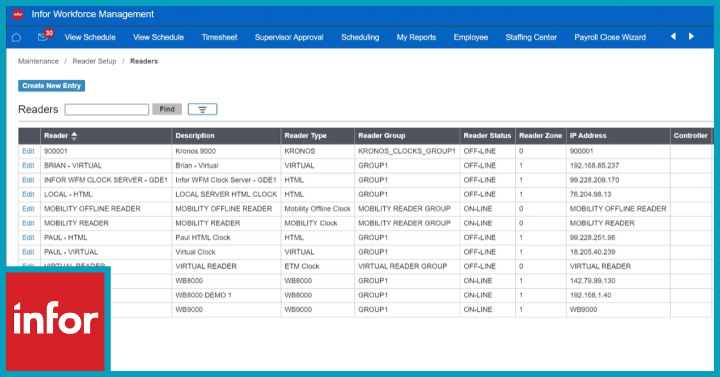Click the Infor logo in header
The height and width of the screenshot is (377, 720).
18,14
